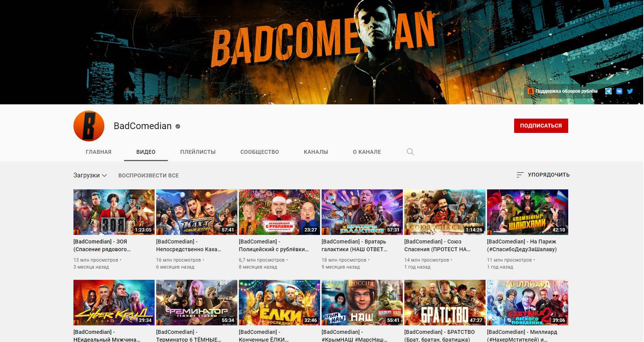Image resolution: width=644 pixels, height=342 pixels.
Task: Open the БРАТСТВО video thumbnail
Action: [x=445, y=303]
